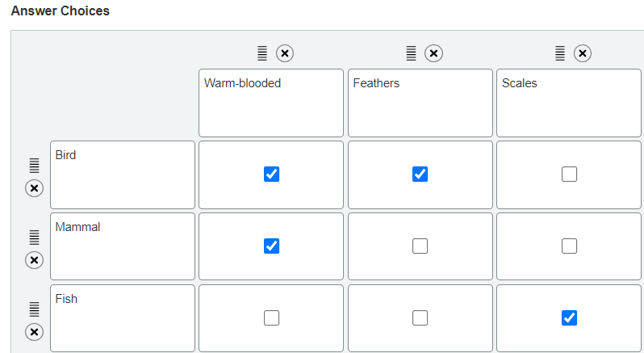Click the Mammal row drag handle
This screenshot has width=644, height=353.
point(34,237)
